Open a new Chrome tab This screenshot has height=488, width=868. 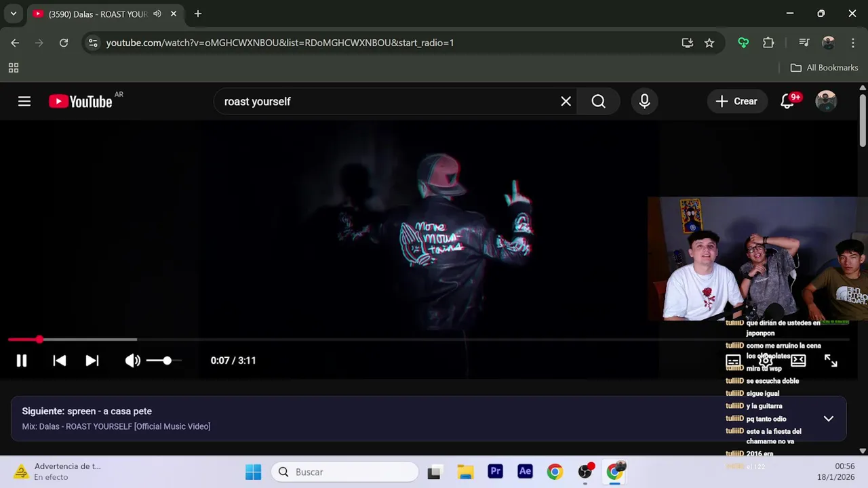point(198,14)
